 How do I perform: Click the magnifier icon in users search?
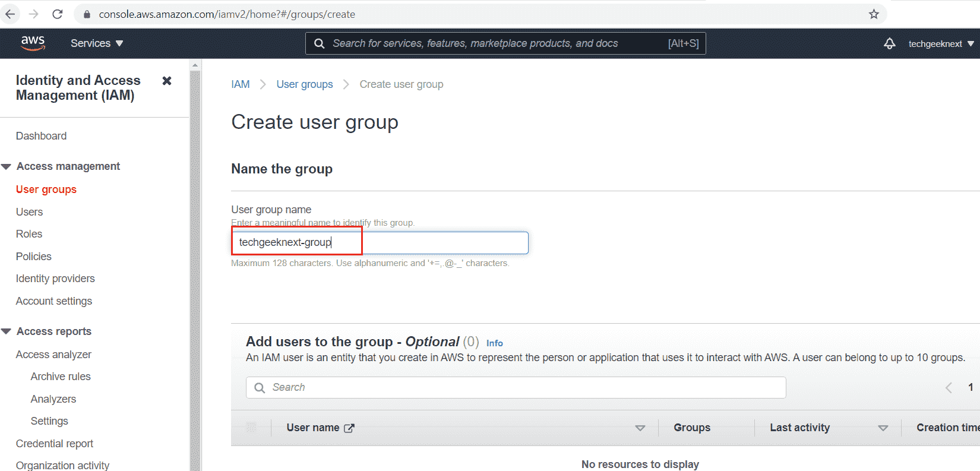click(x=260, y=388)
